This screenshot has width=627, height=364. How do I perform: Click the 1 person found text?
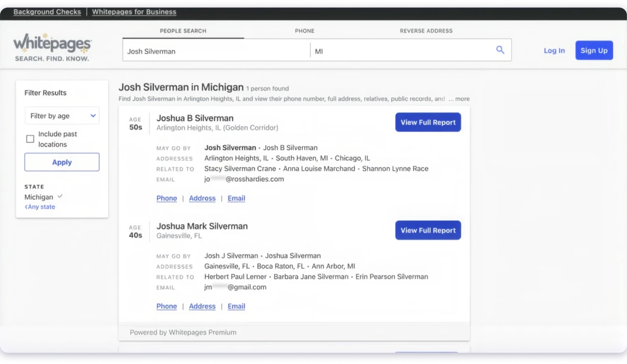click(267, 89)
